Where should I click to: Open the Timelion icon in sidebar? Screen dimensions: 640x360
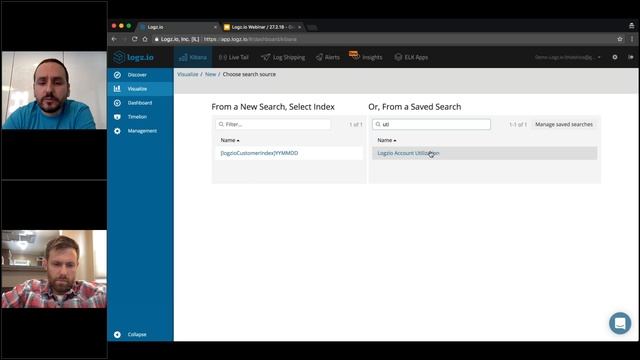(x=118, y=117)
